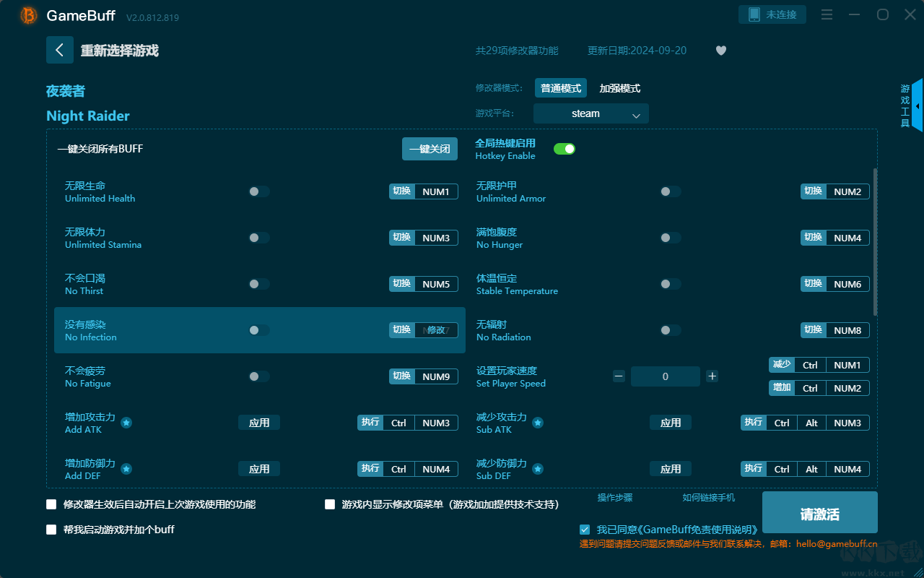This screenshot has width=924, height=578.
Task: Click NUM2 hotkey box for 无限护甲
Action: point(847,191)
